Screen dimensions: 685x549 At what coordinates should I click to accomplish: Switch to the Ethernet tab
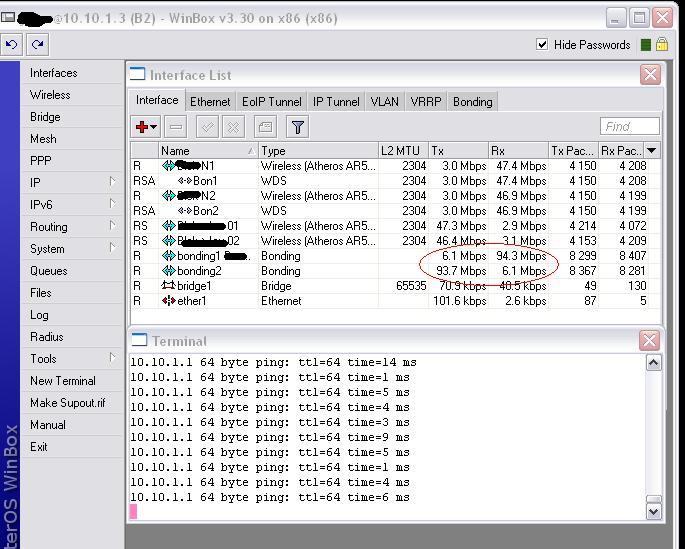[210, 102]
